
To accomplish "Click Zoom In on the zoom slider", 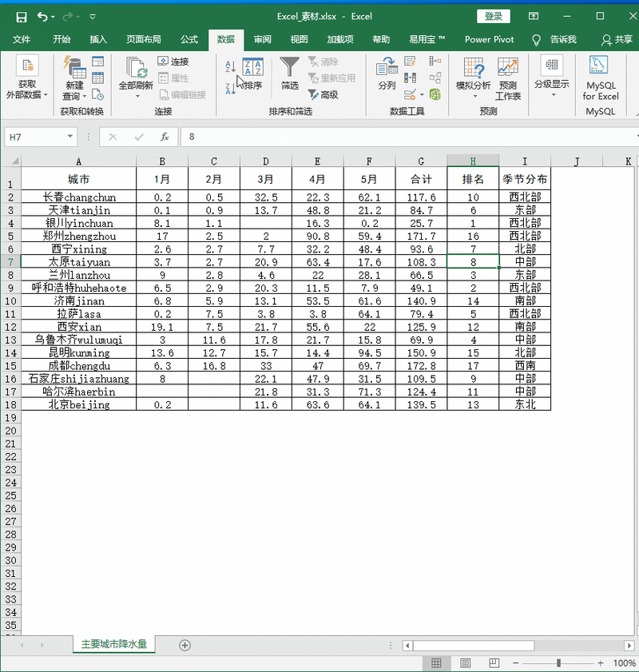I will pos(601,663).
